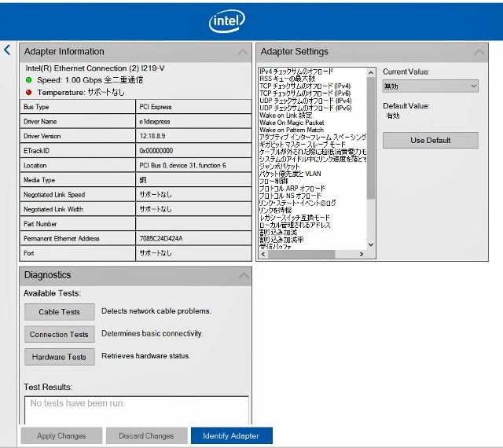Screen dimensions: 503x448
Task: Select IPv4 チェックサムのオフロード setting
Action: (x=296, y=72)
